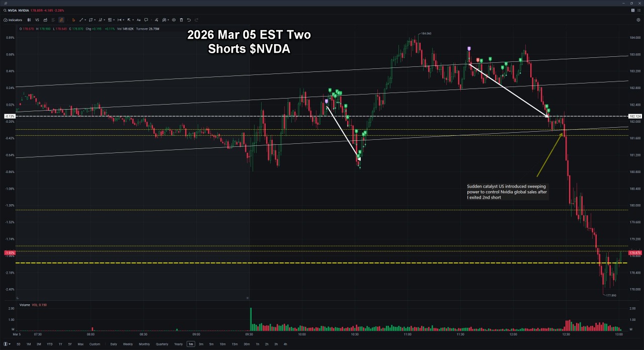The width and height of the screenshot is (644, 350).
Task: Select the wave pattern drawing tool
Action: click(x=100, y=20)
